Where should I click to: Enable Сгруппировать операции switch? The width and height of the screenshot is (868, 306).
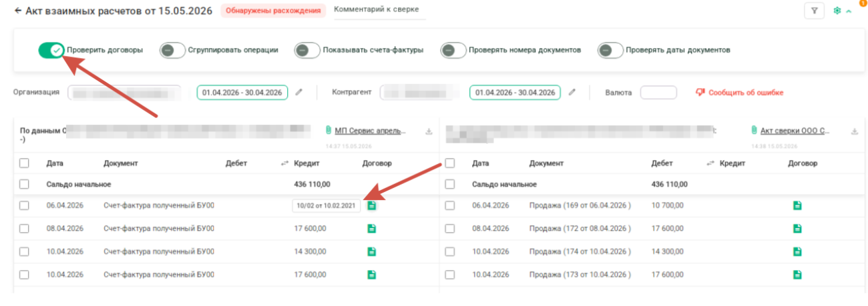click(x=172, y=50)
